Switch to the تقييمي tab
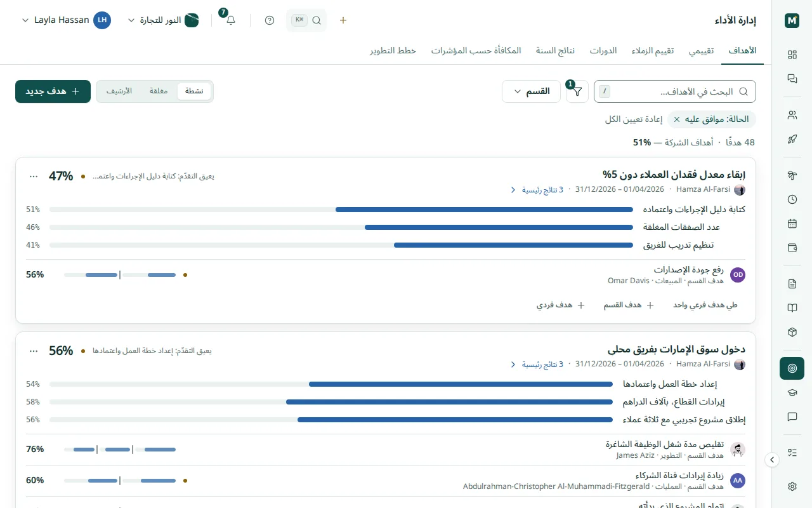This screenshot has height=508, width=812. point(702,51)
